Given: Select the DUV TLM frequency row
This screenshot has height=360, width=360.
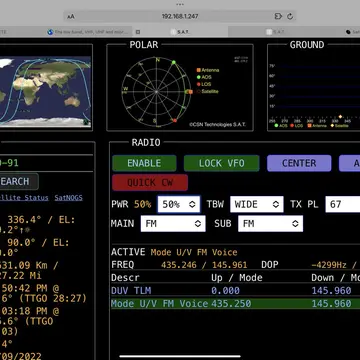Looking at the screenshot, I should tap(235, 291).
